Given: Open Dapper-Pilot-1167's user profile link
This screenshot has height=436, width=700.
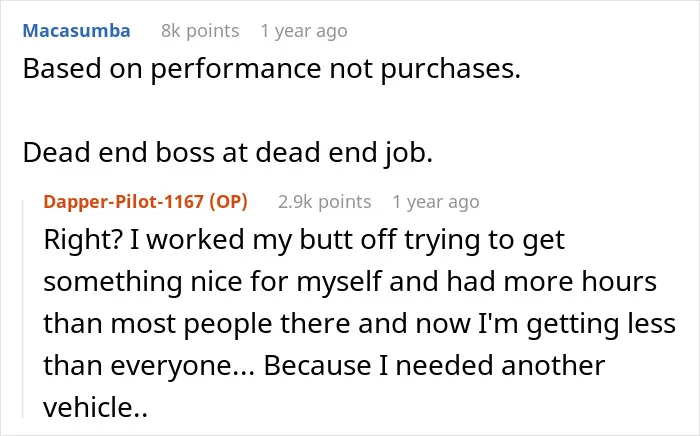Looking at the screenshot, I should coord(124,202).
